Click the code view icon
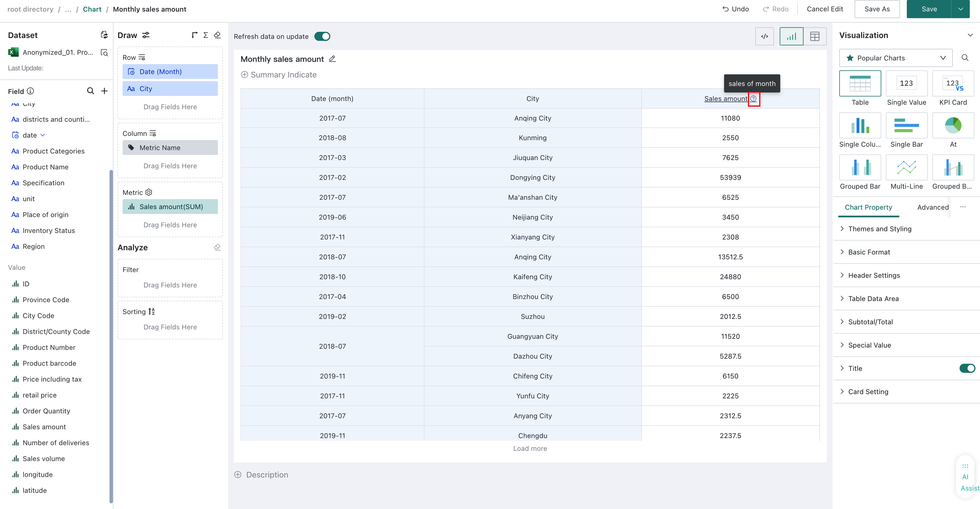 point(764,37)
